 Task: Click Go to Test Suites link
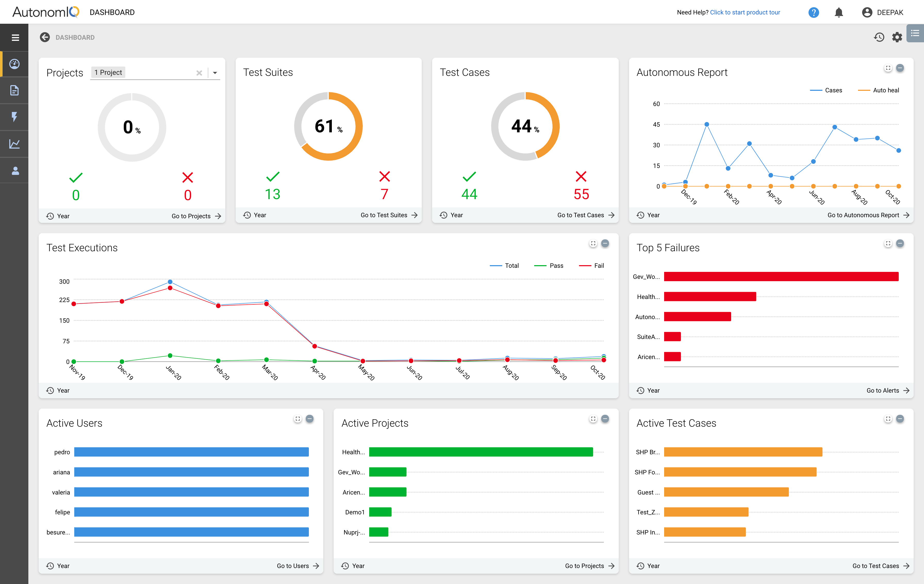click(x=389, y=215)
